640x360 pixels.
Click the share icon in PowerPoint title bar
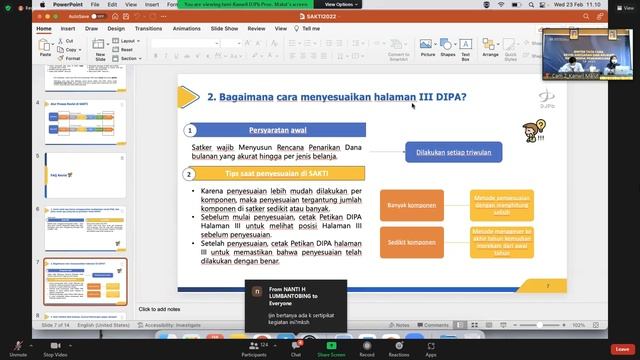pyautogui.click(x=600, y=16)
